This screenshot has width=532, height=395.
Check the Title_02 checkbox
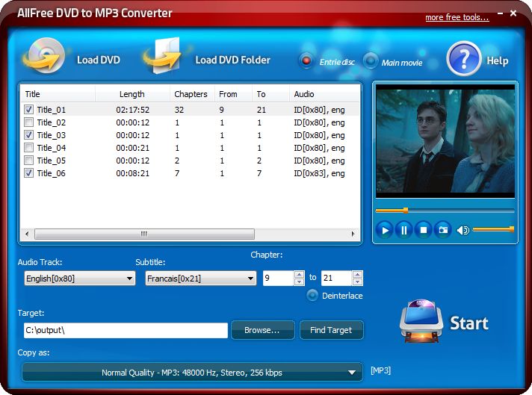coord(29,122)
